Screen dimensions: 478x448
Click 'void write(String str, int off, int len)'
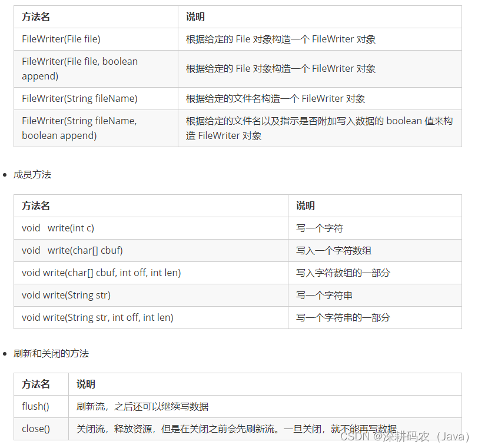click(98, 317)
